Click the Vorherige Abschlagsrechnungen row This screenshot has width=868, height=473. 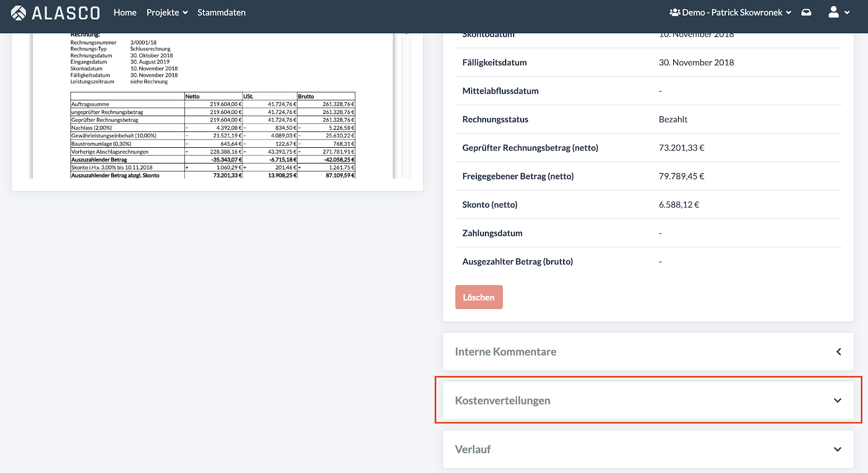(x=213, y=152)
